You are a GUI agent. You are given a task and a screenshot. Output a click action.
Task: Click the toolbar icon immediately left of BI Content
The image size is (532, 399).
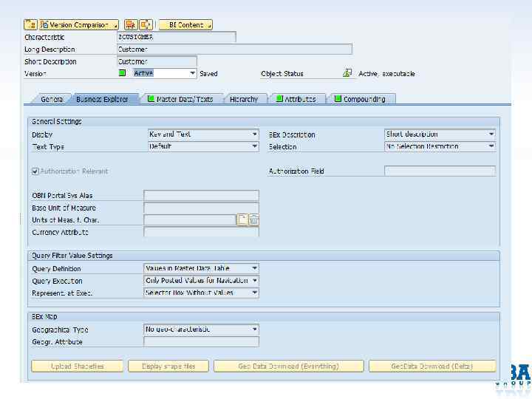tap(146, 24)
